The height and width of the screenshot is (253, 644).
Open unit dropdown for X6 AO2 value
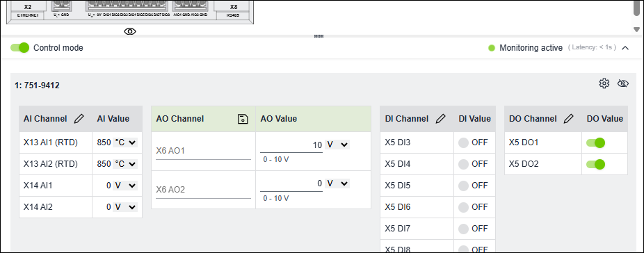(x=337, y=183)
